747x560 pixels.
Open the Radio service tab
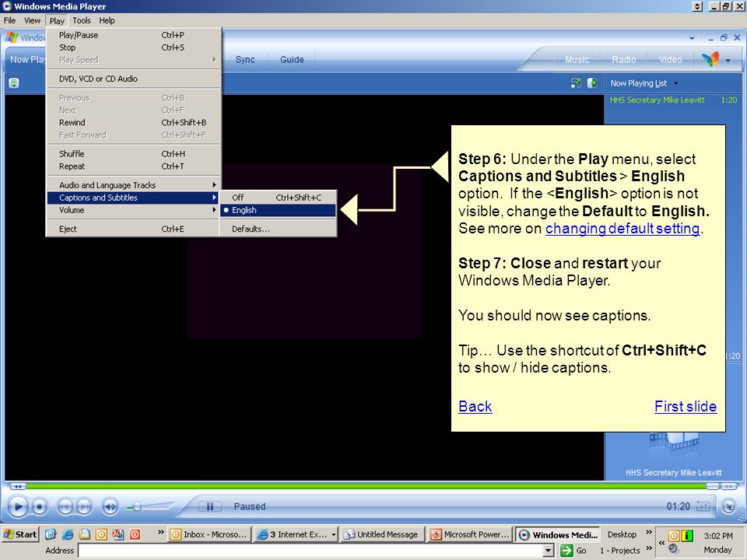coord(623,60)
